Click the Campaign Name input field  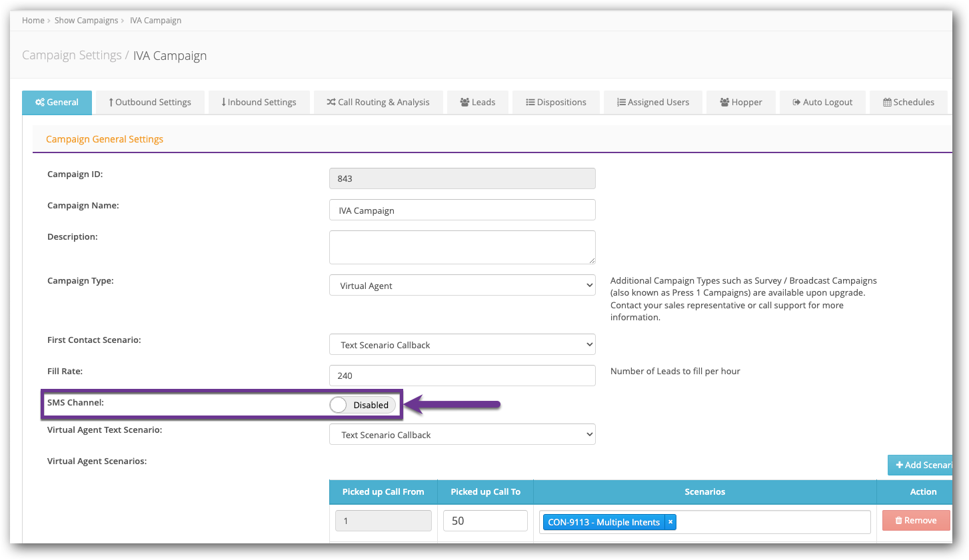(x=463, y=210)
